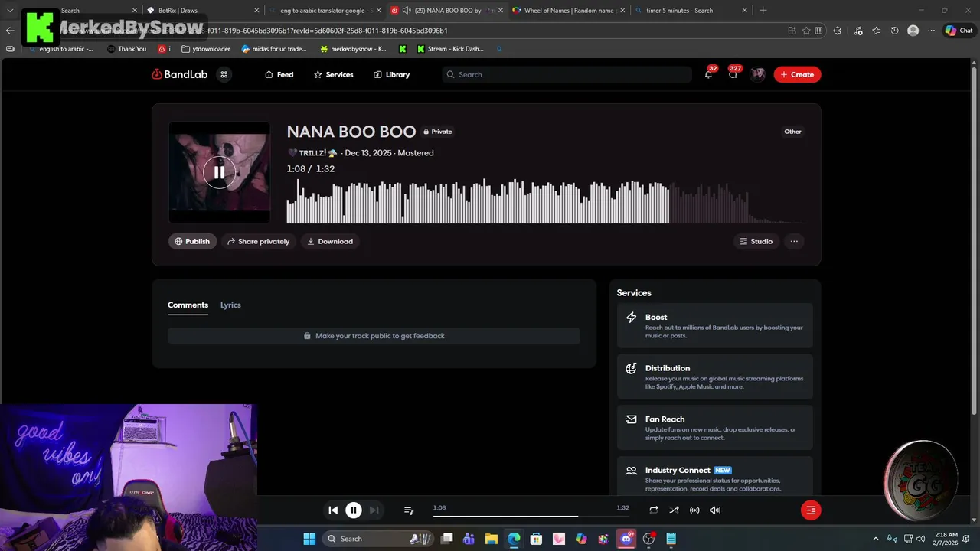Mute the player volume
This screenshot has width=980, height=551.
coord(715,510)
